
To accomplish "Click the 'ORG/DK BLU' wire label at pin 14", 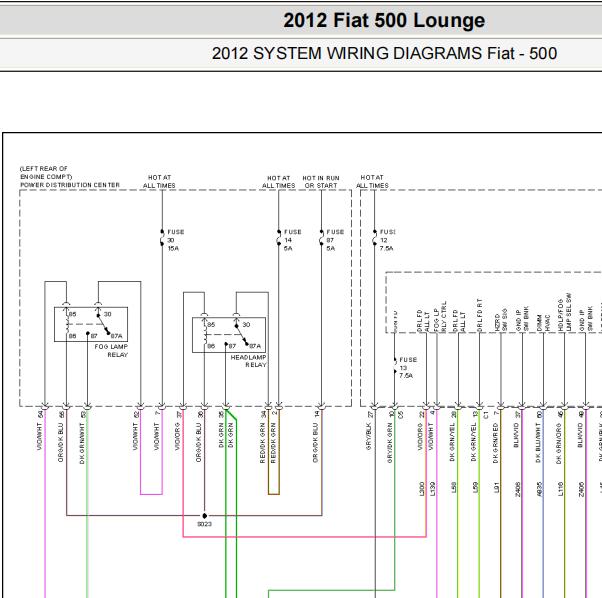I will pos(315,443).
